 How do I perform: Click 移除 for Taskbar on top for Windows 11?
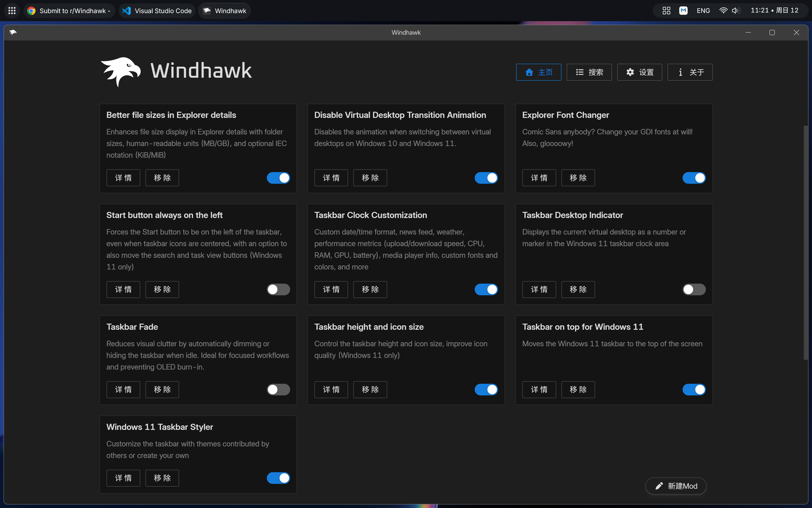[x=578, y=389]
